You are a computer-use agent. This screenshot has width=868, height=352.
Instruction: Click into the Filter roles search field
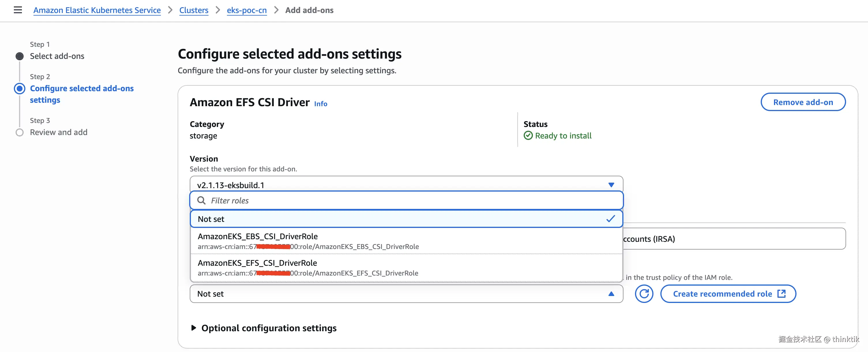click(406, 200)
